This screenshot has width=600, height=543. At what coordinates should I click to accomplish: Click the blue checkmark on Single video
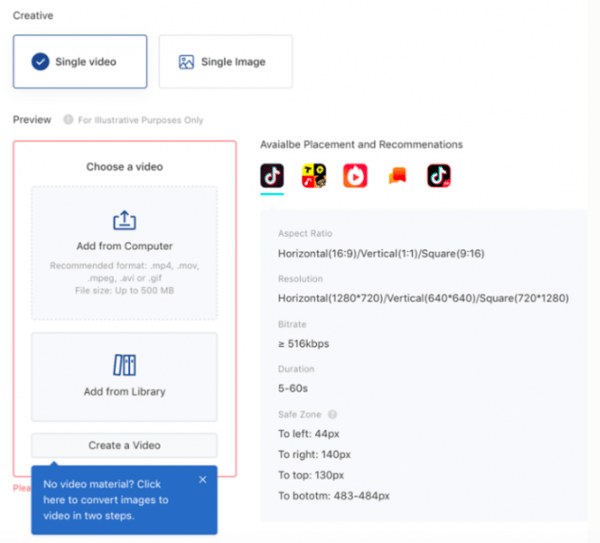click(40, 62)
